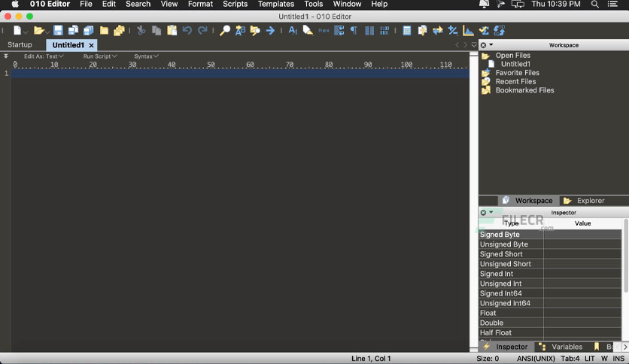Click the Copy icon in toolbar
Image resolution: width=629 pixels, height=364 pixels.
tap(156, 31)
